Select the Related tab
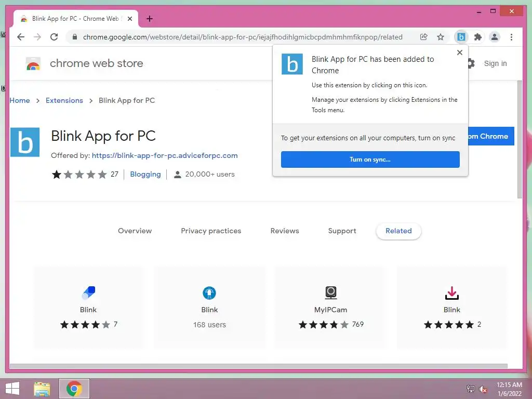 tap(398, 231)
